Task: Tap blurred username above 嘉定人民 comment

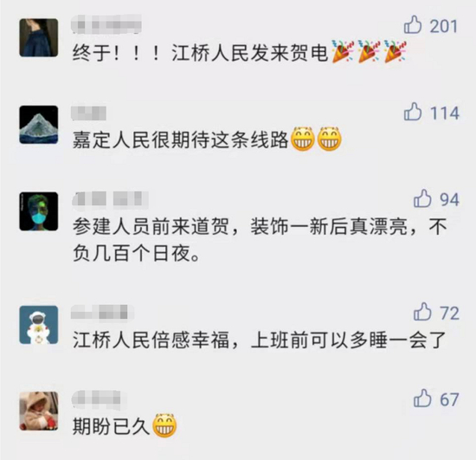Action: coord(88,113)
